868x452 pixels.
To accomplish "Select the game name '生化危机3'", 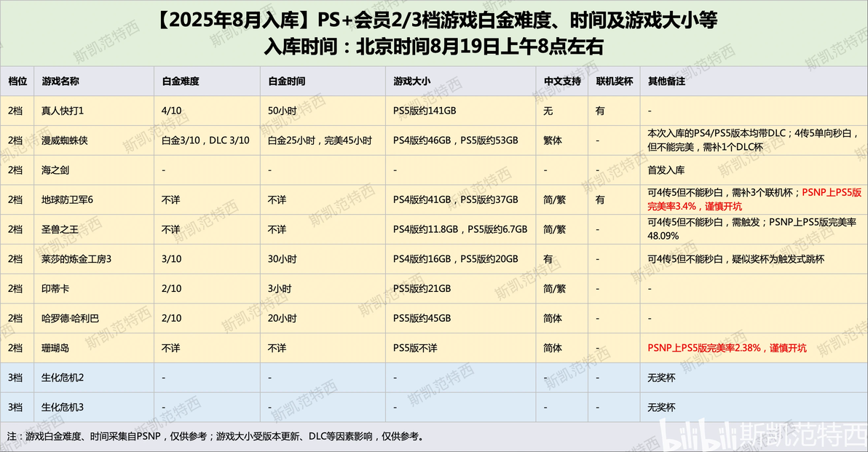I will point(63,407).
